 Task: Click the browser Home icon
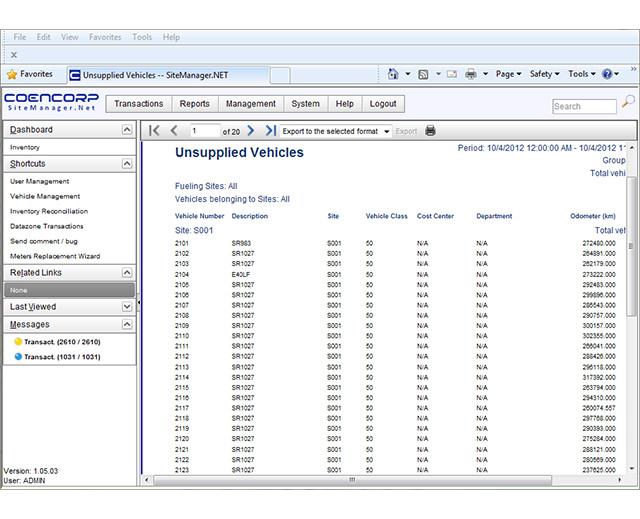pos(393,74)
